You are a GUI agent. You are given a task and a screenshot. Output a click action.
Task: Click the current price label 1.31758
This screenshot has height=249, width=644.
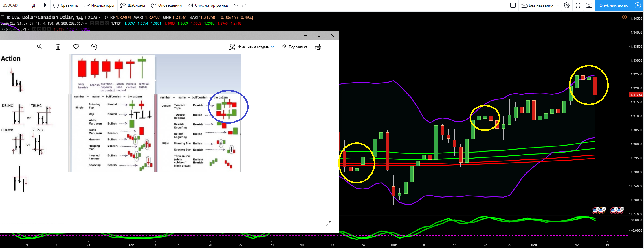point(636,95)
